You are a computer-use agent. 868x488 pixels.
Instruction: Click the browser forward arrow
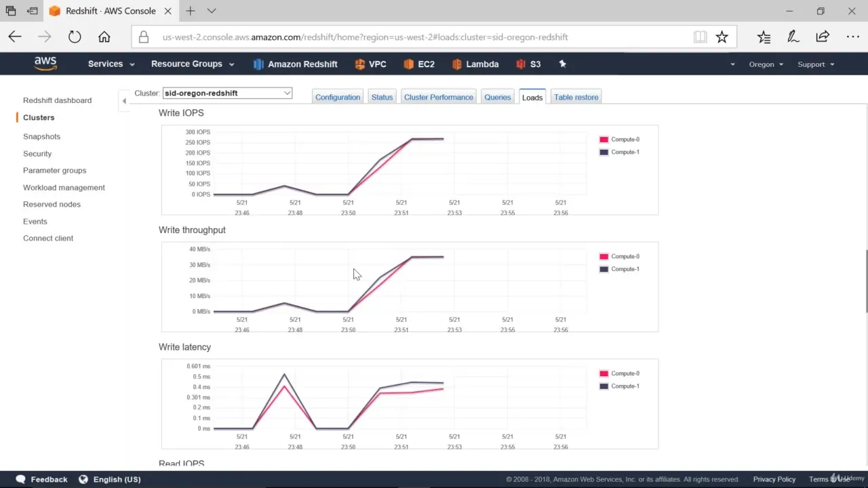click(x=45, y=37)
